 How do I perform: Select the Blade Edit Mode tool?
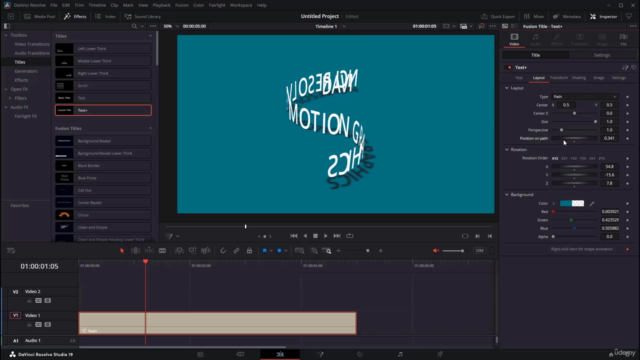pyautogui.click(x=162, y=251)
